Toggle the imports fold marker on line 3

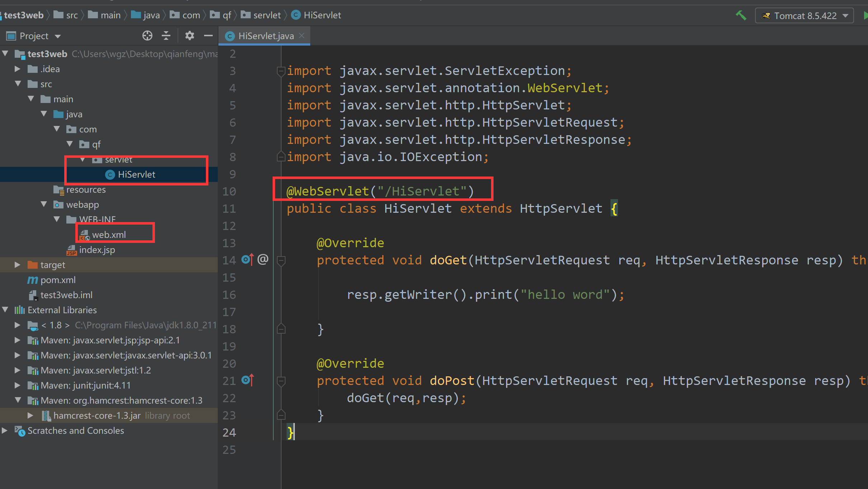point(281,71)
